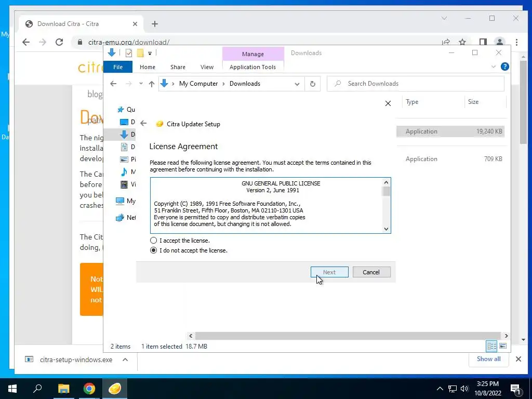
Task: Collapse the Explorer ribbon with chevron
Action: pos(494,67)
